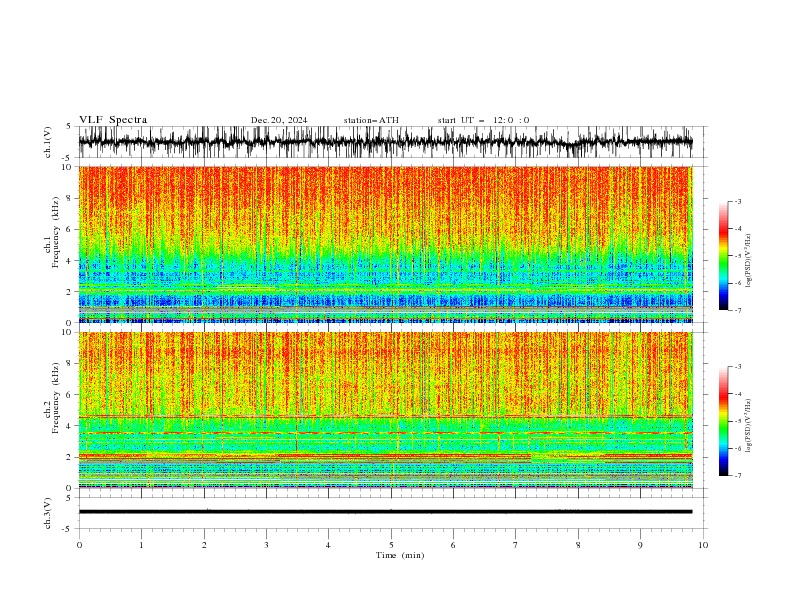Click the ch.1 spectrogram panel
This screenshot has width=792, height=612.
385,244
